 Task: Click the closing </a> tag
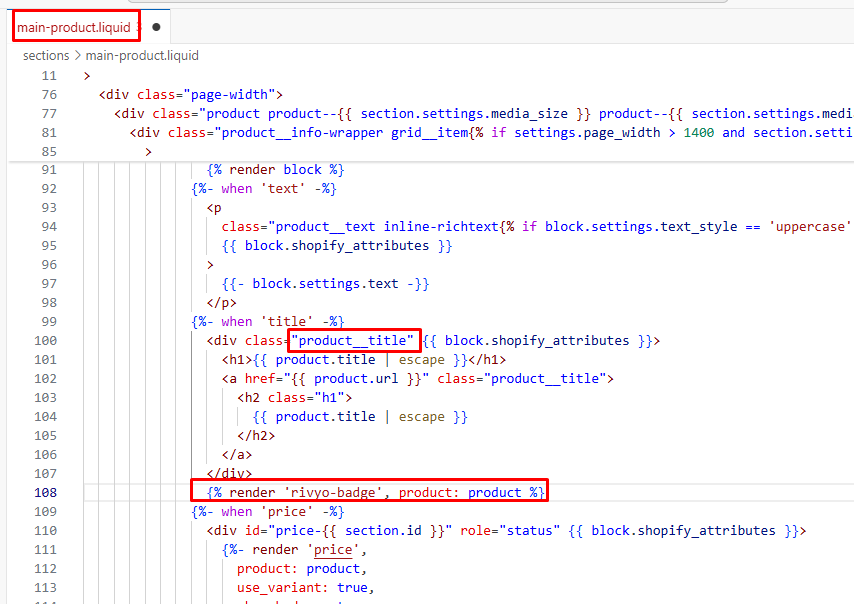237,454
